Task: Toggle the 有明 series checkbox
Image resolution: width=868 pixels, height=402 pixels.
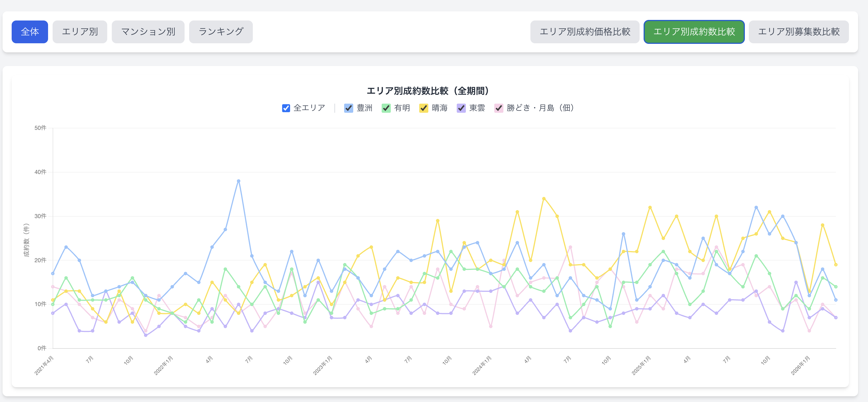Action: (386, 108)
